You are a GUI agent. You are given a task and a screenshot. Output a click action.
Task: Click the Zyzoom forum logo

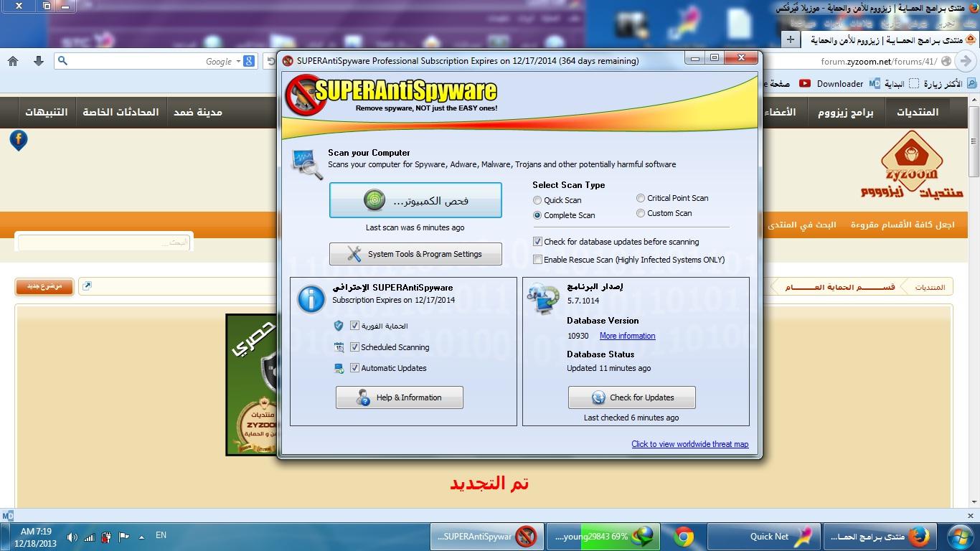pyautogui.click(x=911, y=166)
